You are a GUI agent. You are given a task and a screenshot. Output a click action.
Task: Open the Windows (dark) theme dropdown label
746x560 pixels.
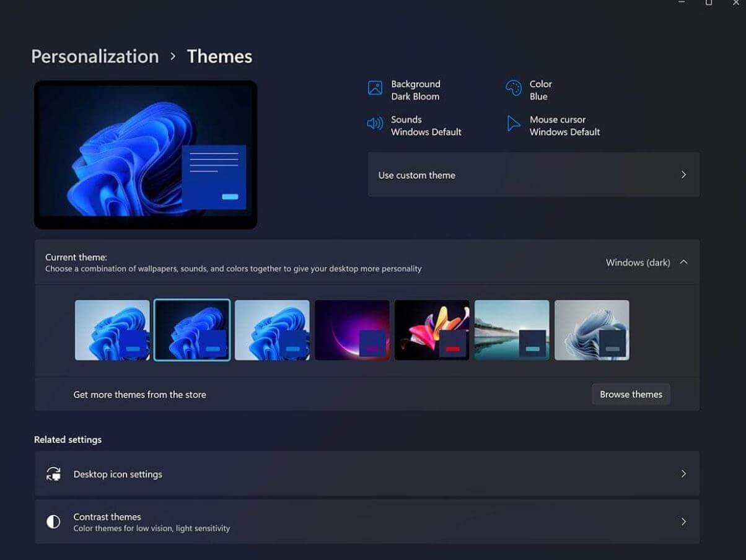(638, 263)
